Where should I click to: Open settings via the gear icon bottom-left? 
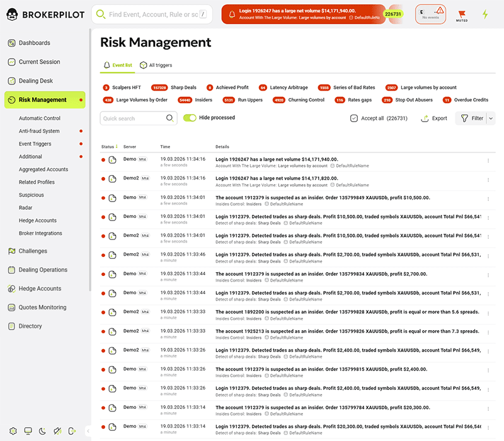[13, 432]
